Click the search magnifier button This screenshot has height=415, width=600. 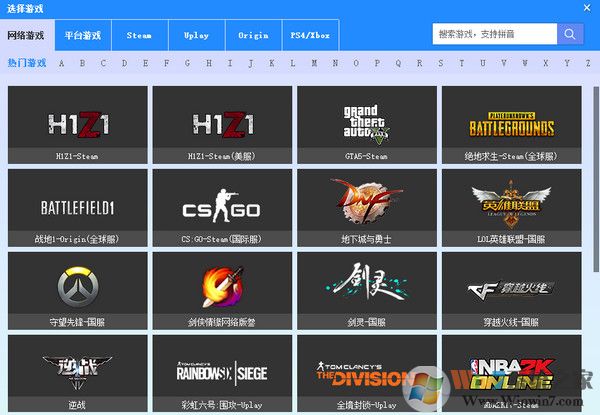[x=570, y=34]
